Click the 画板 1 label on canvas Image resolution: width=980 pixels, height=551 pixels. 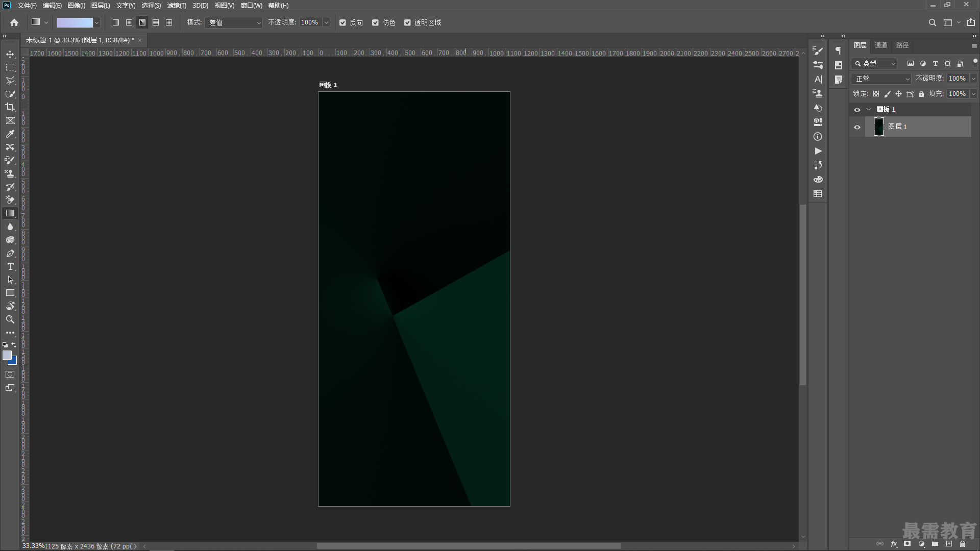328,85
